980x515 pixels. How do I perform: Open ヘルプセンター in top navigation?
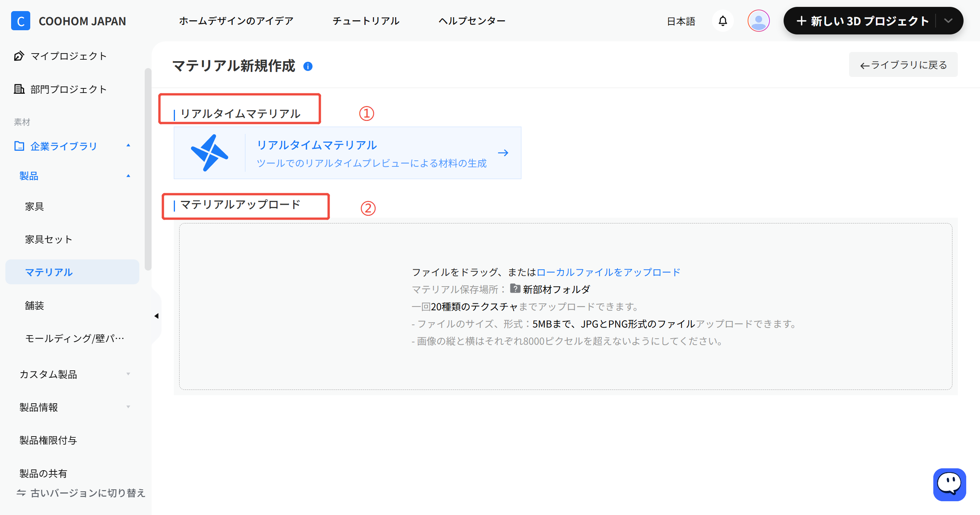472,21
